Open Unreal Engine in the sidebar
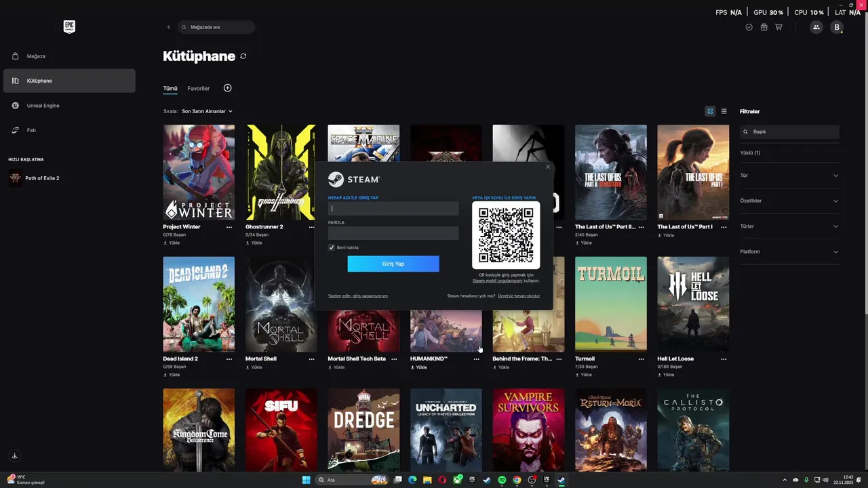Screen dimensions: 868x488 click(69, 106)
